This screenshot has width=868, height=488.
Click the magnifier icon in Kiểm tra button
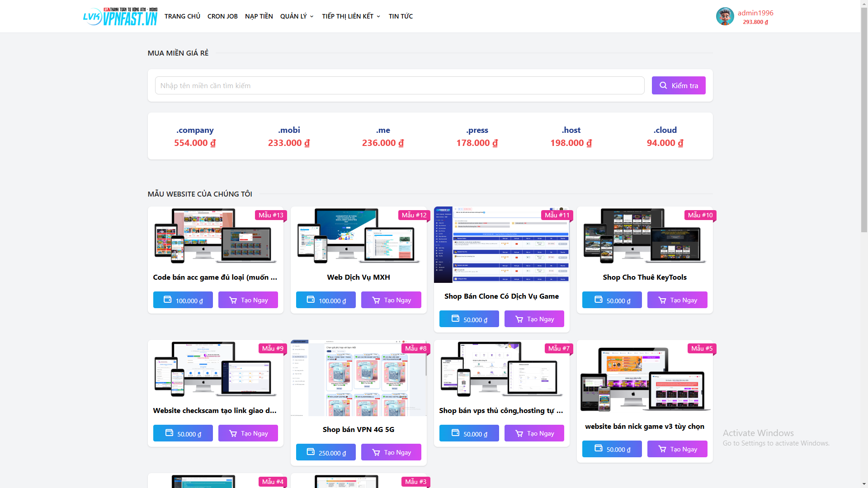(663, 85)
